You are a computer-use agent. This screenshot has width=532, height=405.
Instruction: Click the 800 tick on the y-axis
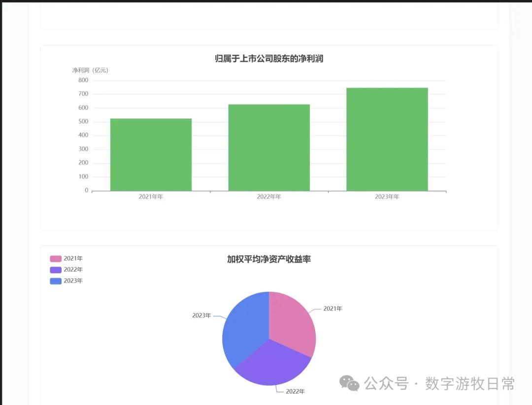(83, 80)
